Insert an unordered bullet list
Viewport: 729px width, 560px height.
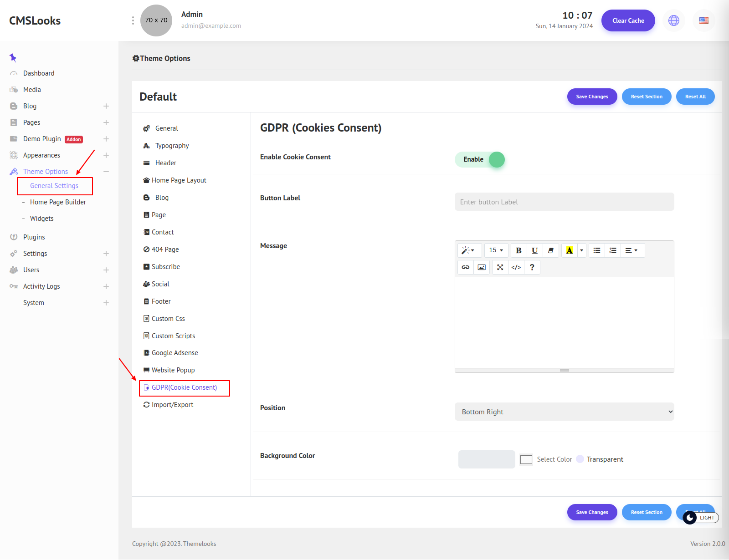596,250
